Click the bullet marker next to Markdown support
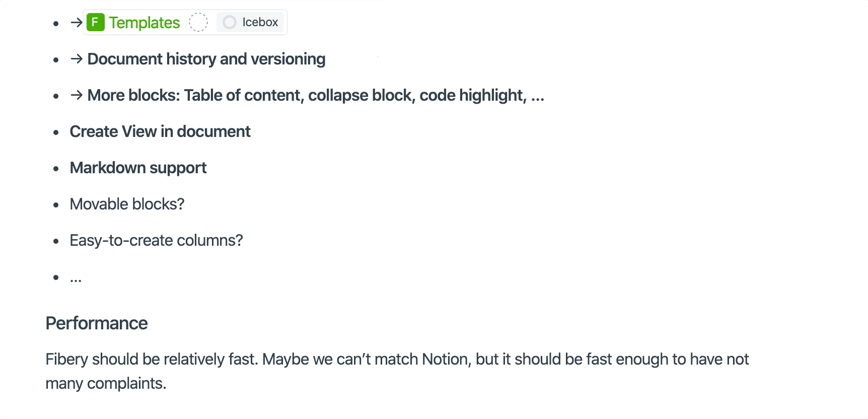The height and width of the screenshot is (419, 868). [56, 168]
